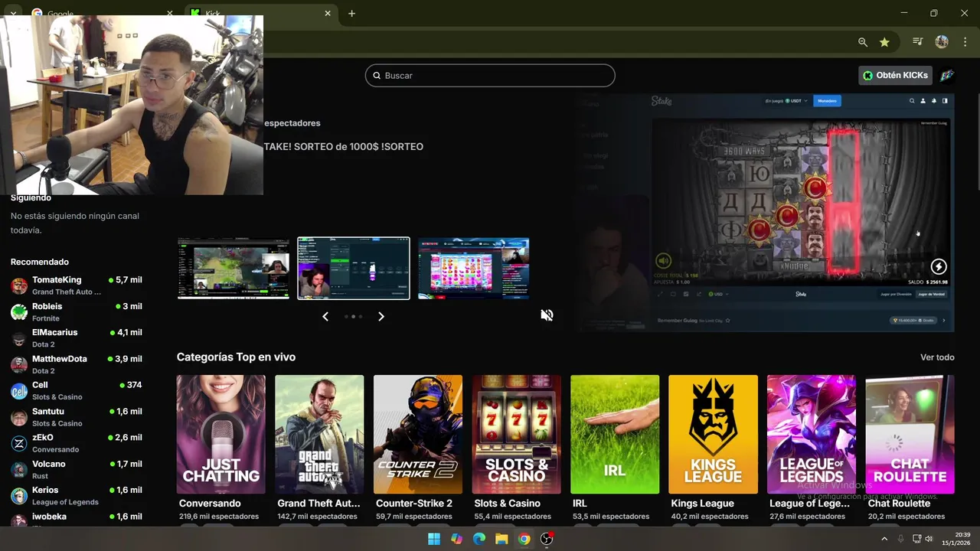
Task: Click Conversando category title text
Action: [210, 504]
